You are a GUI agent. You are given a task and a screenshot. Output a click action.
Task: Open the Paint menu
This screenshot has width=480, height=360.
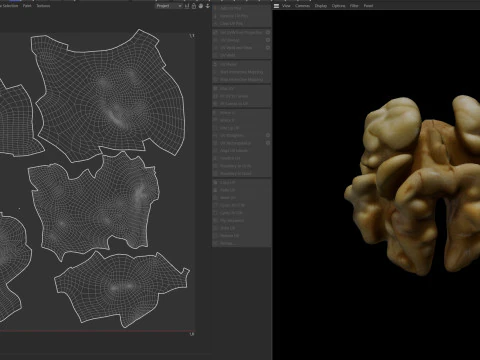point(27,6)
